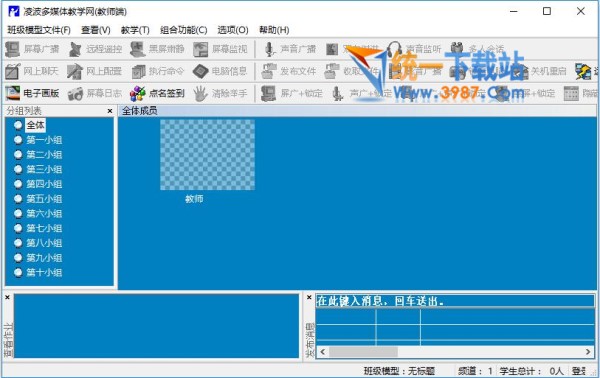The image size is (600, 378).
Task: Open the 班级模型文件(F) menu
Action: tap(39, 30)
